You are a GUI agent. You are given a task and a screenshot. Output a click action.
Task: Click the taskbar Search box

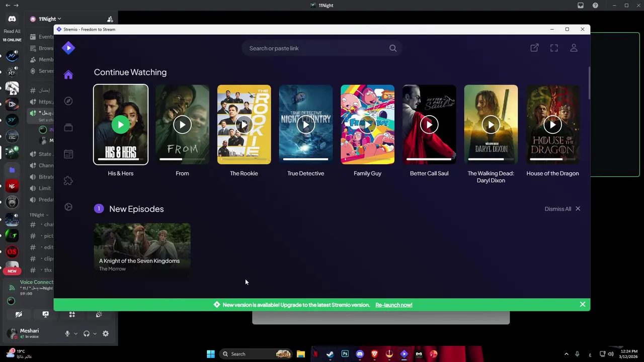(x=257, y=354)
